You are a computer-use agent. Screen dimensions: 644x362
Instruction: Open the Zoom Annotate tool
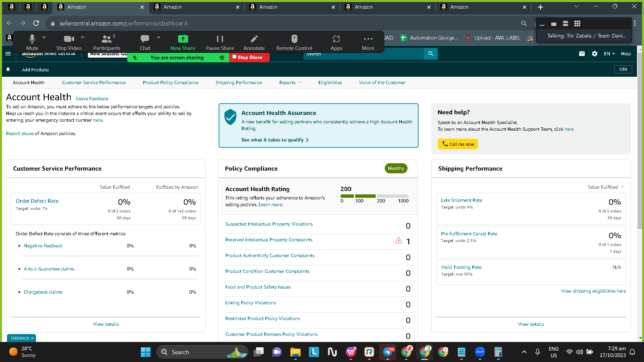coord(254,42)
